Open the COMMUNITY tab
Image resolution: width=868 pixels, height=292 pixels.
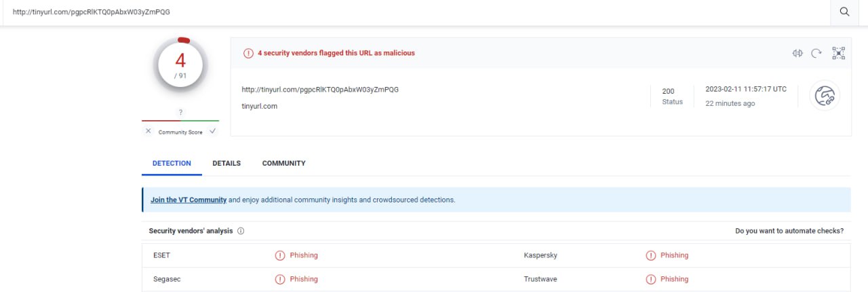283,164
